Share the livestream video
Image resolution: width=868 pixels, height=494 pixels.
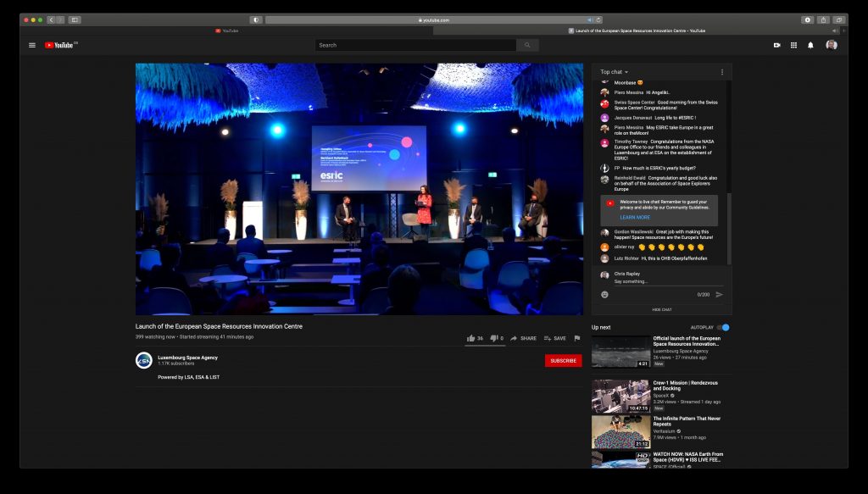tap(523, 338)
